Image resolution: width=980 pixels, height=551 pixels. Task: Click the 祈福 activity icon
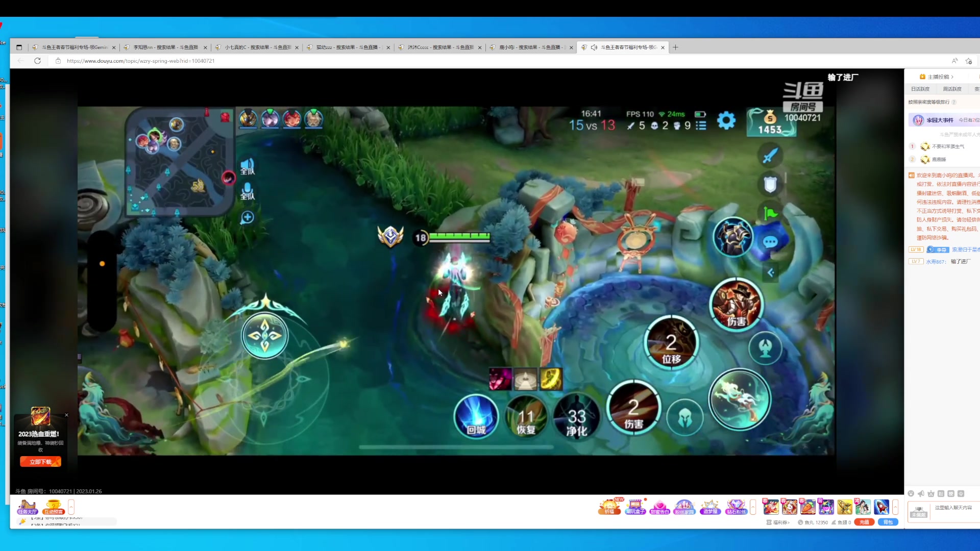click(x=609, y=507)
